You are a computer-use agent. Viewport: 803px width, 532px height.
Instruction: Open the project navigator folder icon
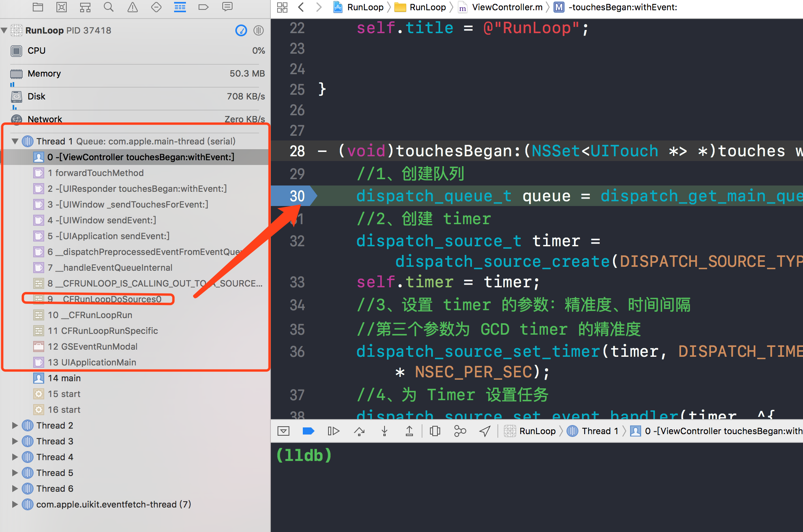[x=38, y=7]
